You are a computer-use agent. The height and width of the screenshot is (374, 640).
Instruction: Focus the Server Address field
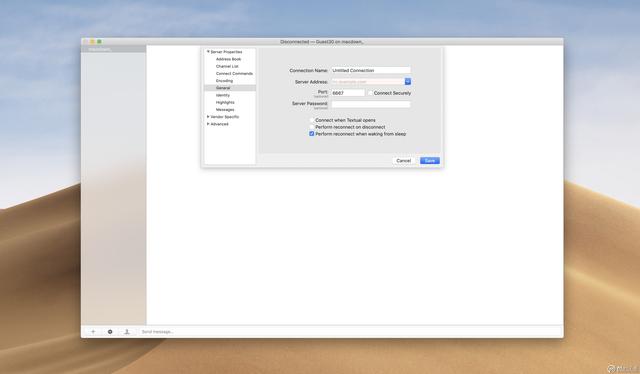pos(367,82)
